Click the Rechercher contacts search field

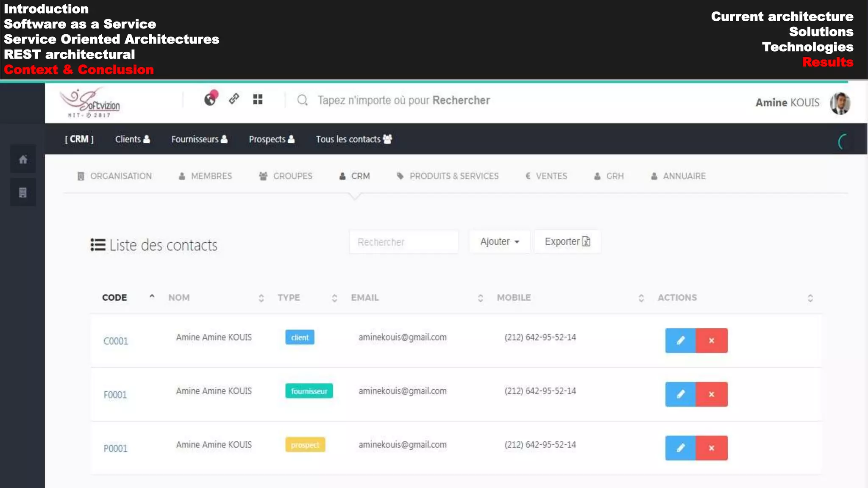pos(403,242)
